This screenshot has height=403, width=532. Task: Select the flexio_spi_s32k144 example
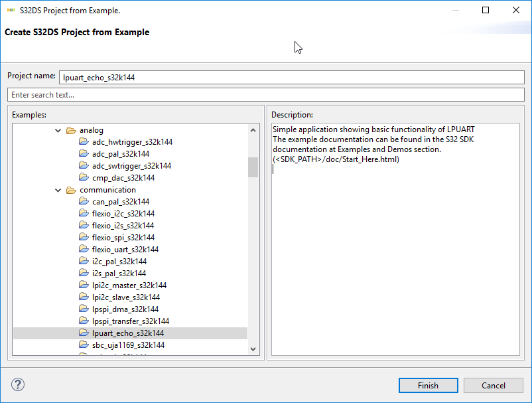click(123, 238)
